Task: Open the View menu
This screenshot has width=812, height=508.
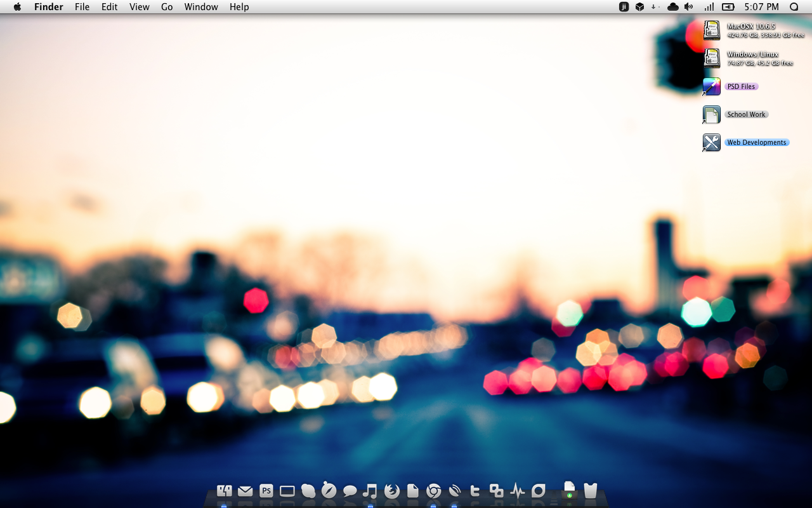Action: point(140,7)
